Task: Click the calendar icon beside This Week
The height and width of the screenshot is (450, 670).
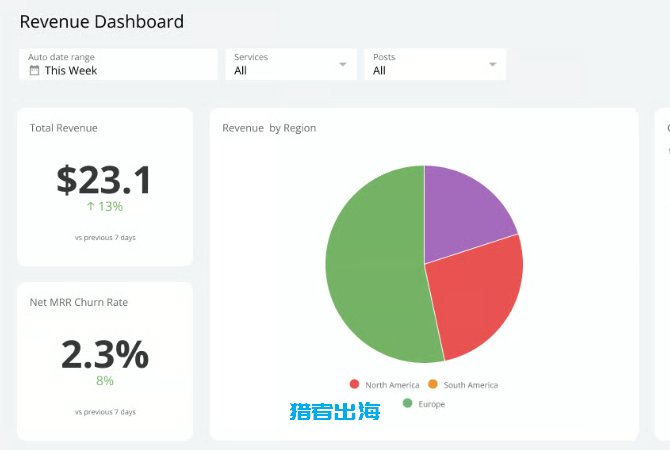Action: point(34,71)
